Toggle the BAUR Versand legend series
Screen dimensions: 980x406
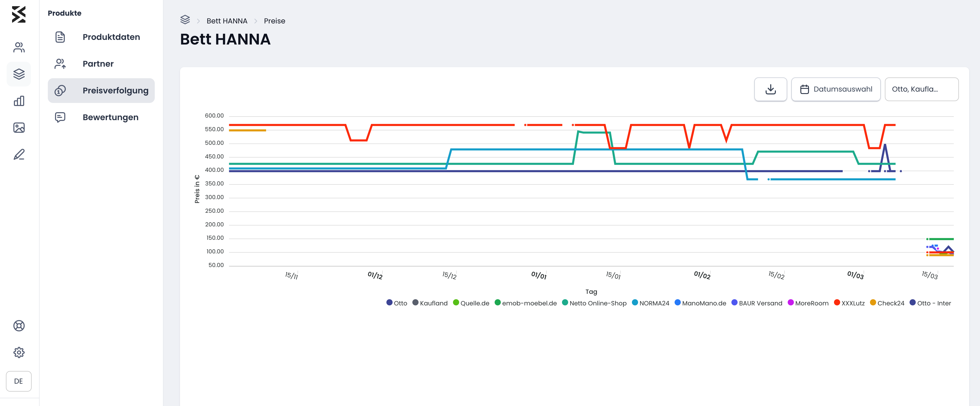point(757,303)
